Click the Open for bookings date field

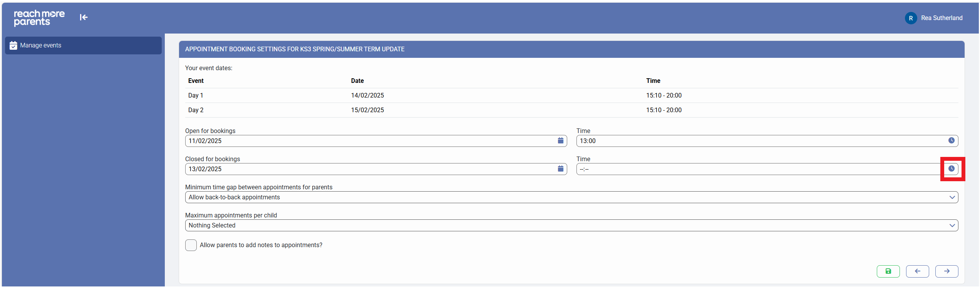click(370, 141)
